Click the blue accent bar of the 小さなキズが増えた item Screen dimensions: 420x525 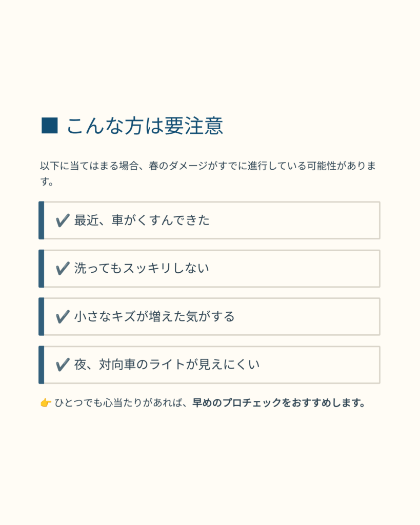point(41,316)
